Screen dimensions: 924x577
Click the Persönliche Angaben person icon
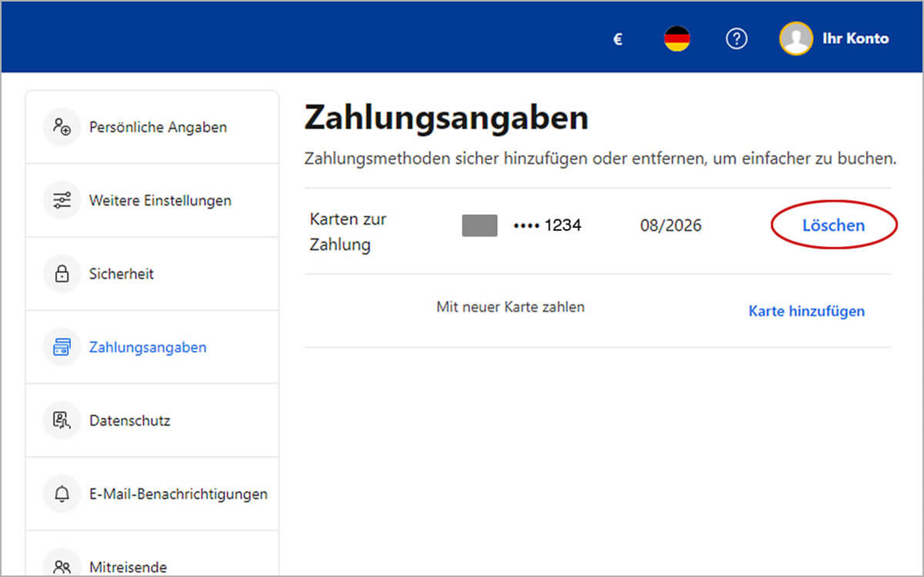62,127
